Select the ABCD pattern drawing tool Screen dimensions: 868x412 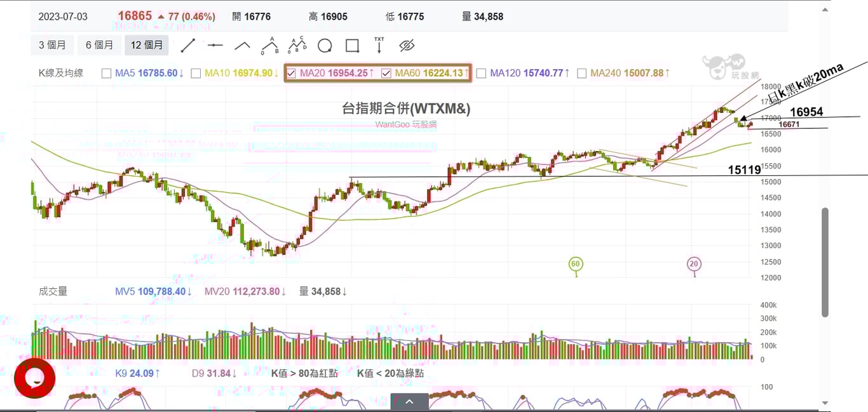coord(297,45)
